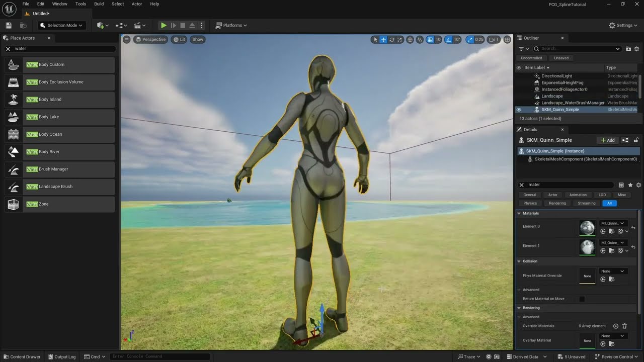Toggle the Uncontrolled filter in Outliner
The width and height of the screenshot is (644, 362).
[x=531, y=58]
